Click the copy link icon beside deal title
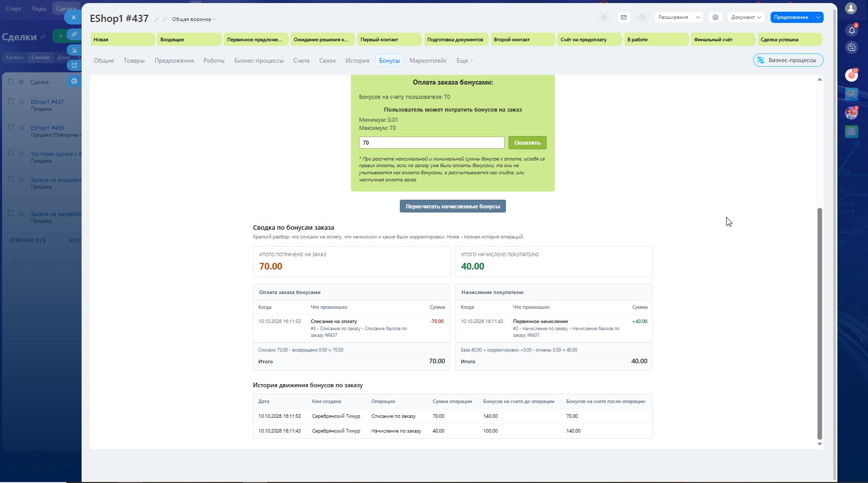This screenshot has height=483, width=868. point(165,19)
